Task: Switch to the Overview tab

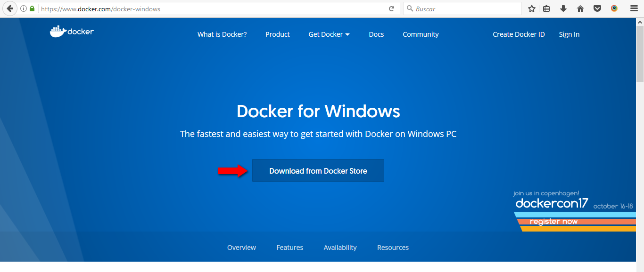Action: pos(241,248)
